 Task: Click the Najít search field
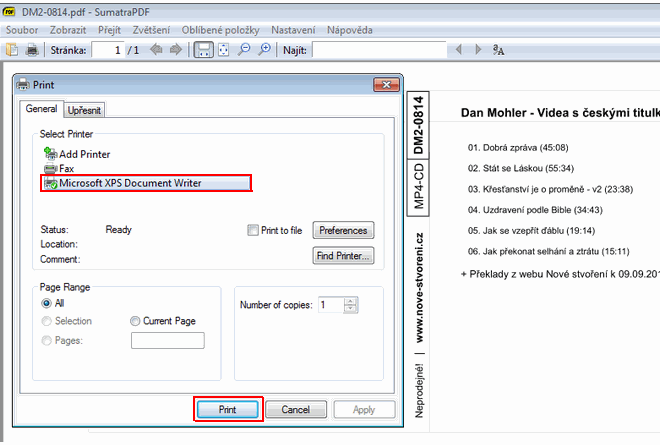[379, 50]
